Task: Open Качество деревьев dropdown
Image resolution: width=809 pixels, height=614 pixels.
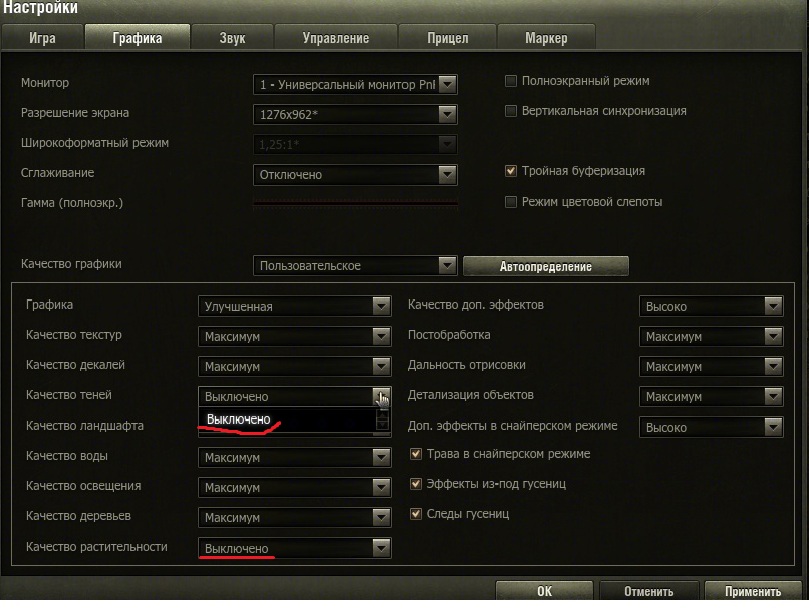Action: point(295,518)
